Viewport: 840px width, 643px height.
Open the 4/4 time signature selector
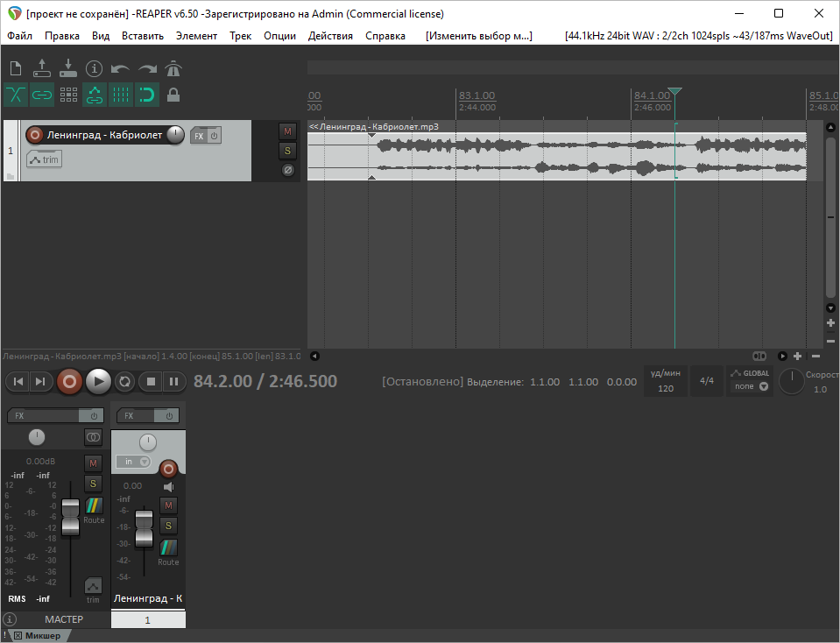[707, 381]
